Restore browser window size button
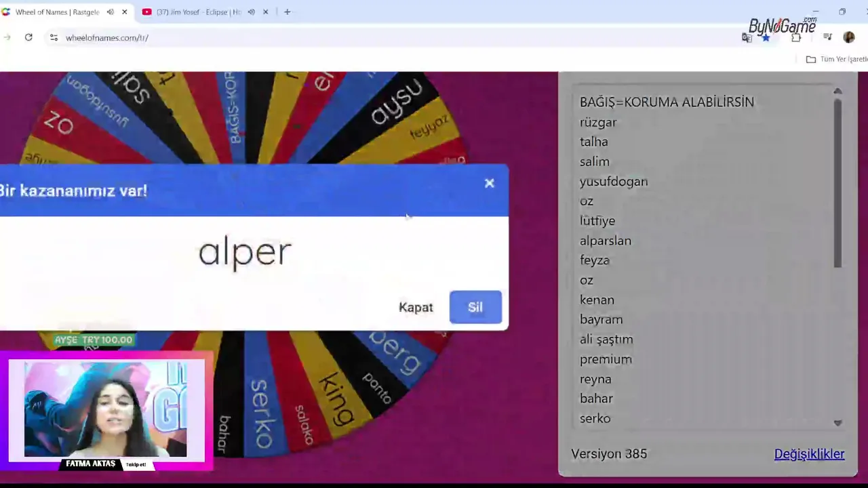The width and height of the screenshot is (868, 488). [x=842, y=12]
